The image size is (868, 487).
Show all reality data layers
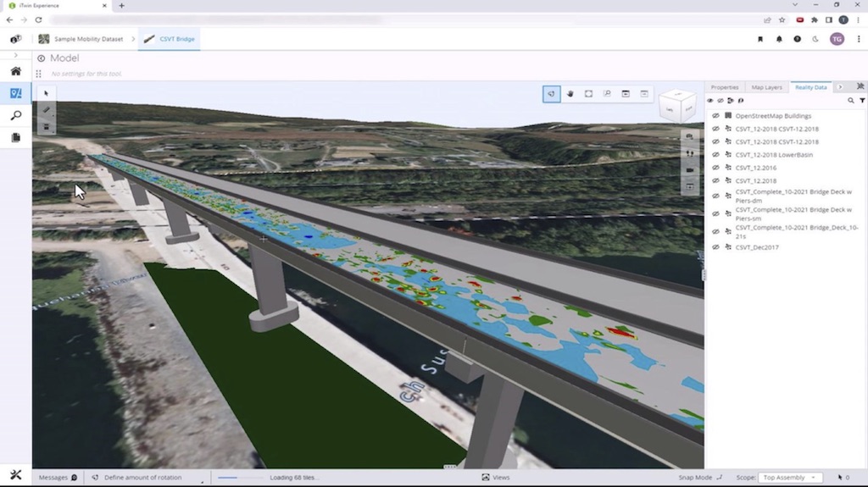pos(710,101)
